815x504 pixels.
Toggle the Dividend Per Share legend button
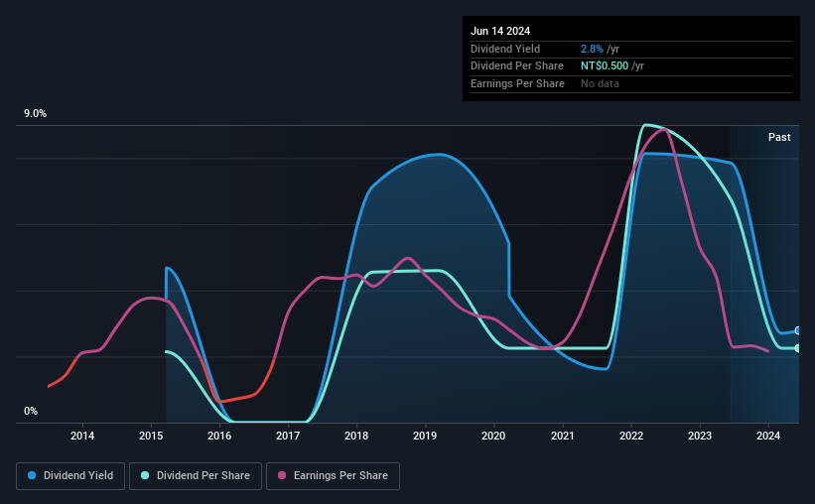click(x=196, y=476)
